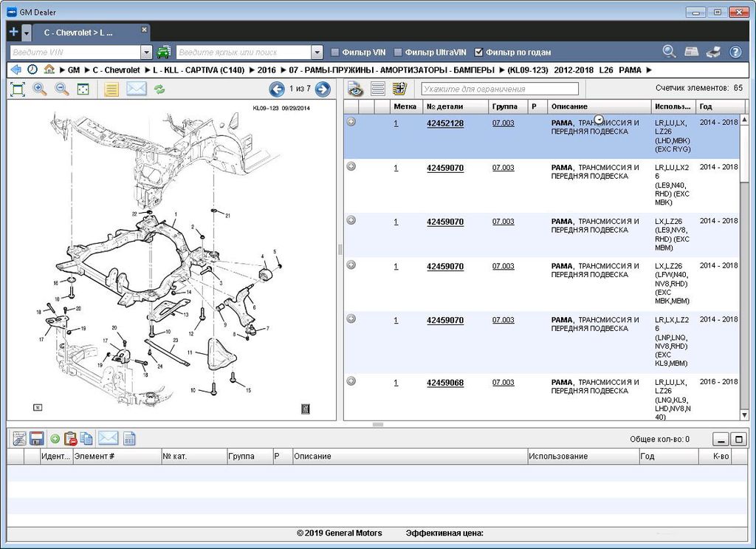Click the fit-to-window icon above the diagram

(18, 89)
